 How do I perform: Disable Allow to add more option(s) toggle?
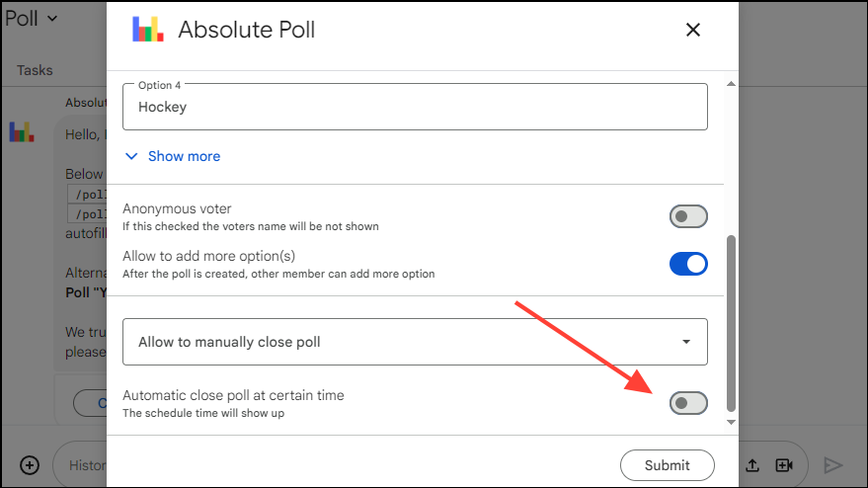[x=688, y=264]
